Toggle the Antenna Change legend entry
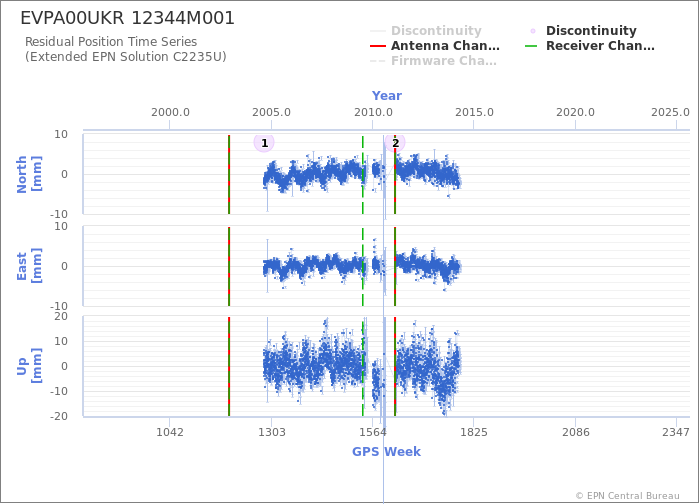This screenshot has height=504, width=700. coord(435,46)
